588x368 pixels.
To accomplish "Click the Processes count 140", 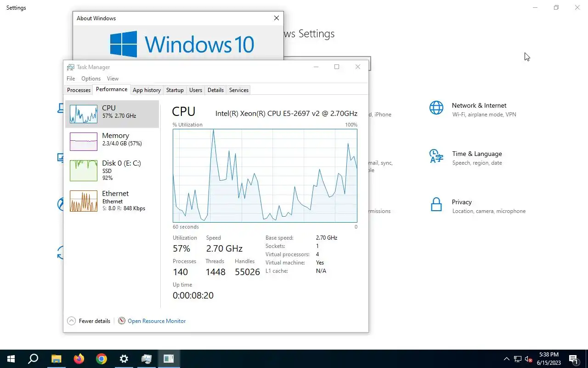I will [181, 272].
